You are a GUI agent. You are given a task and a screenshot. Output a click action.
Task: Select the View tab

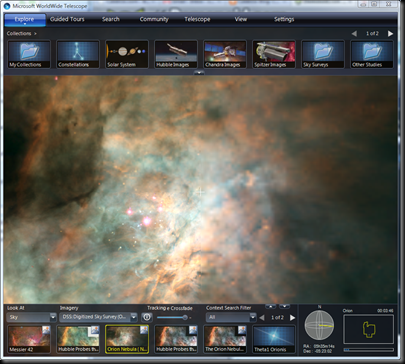coord(241,19)
